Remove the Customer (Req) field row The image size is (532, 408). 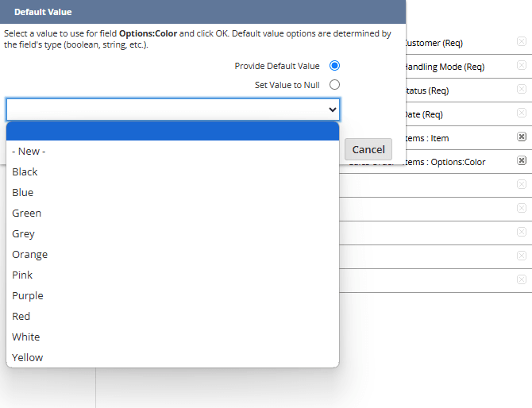522,41
